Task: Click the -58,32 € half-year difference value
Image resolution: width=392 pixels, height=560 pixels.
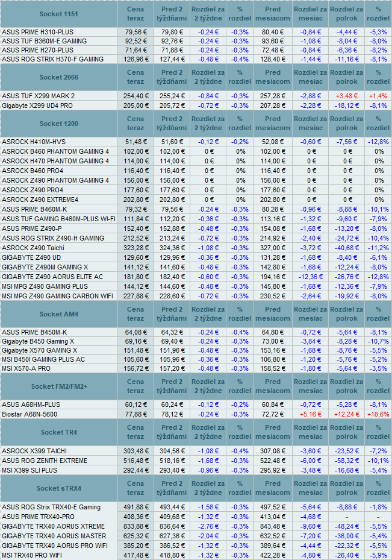Action: (x=347, y=461)
